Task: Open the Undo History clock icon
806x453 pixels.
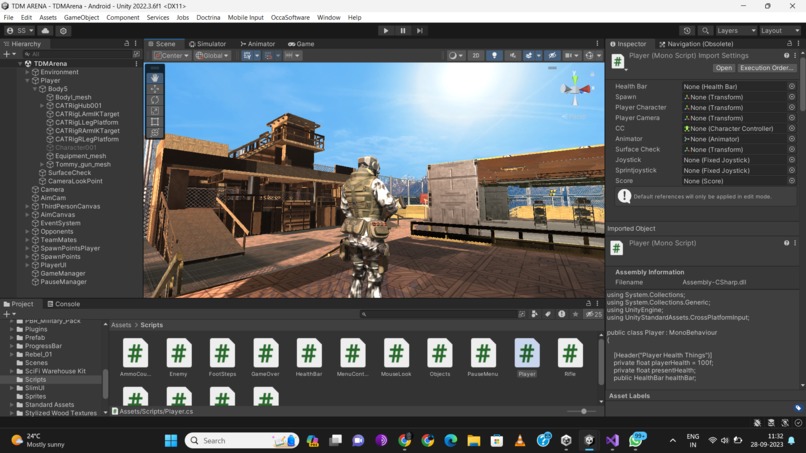Action: point(687,31)
